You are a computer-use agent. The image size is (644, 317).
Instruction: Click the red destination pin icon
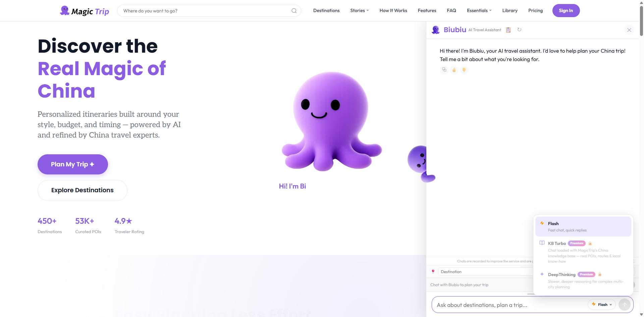433,271
